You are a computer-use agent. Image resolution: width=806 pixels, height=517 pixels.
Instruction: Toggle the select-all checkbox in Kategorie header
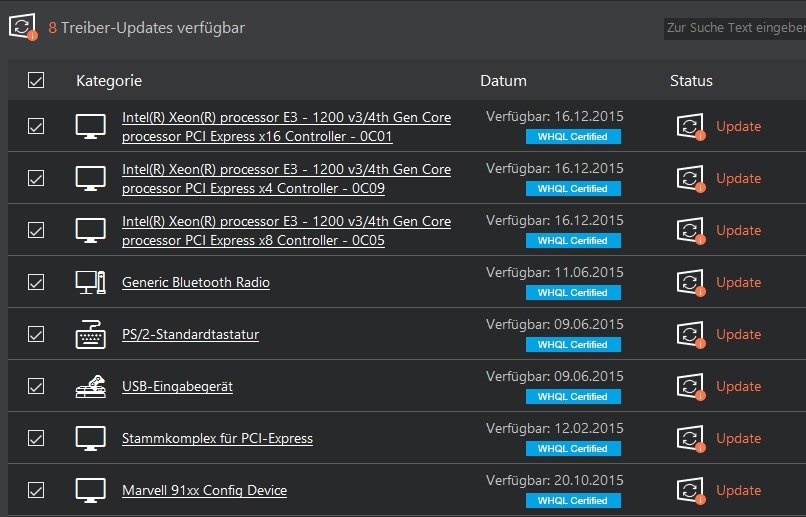[36, 80]
